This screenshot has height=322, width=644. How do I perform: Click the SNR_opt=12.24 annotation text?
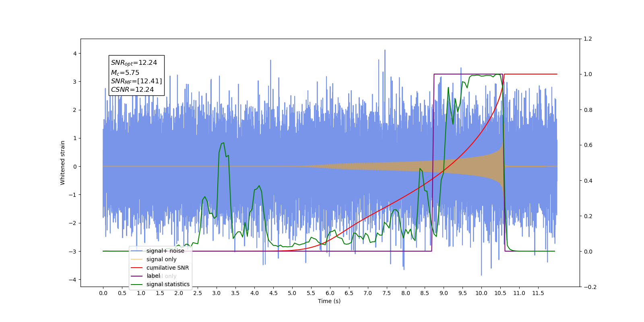click(x=134, y=63)
